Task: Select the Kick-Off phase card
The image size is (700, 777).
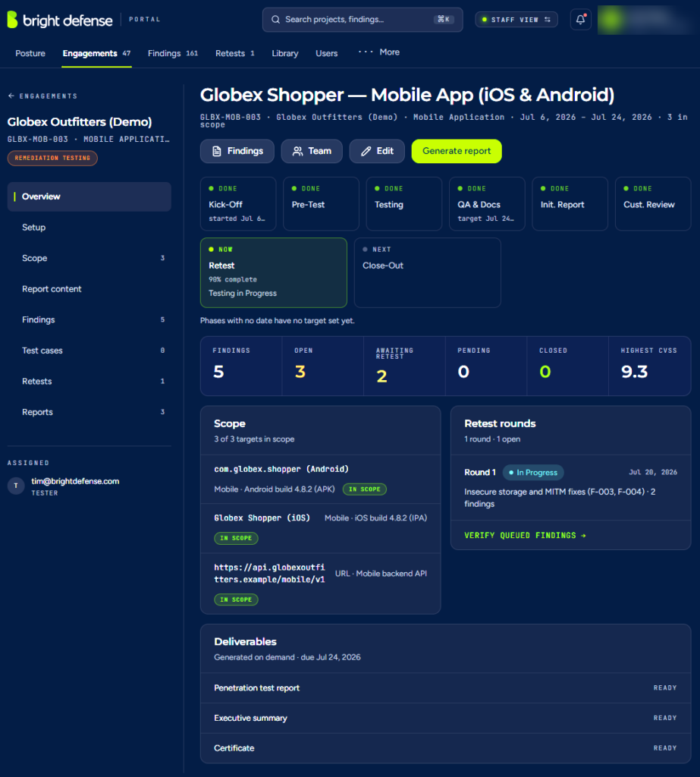Action: pyautogui.click(x=238, y=203)
